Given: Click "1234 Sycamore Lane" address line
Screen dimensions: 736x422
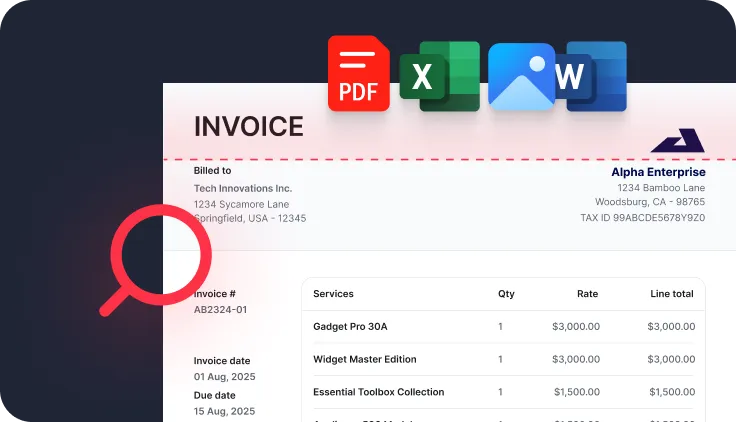Looking at the screenshot, I should coord(241,204).
